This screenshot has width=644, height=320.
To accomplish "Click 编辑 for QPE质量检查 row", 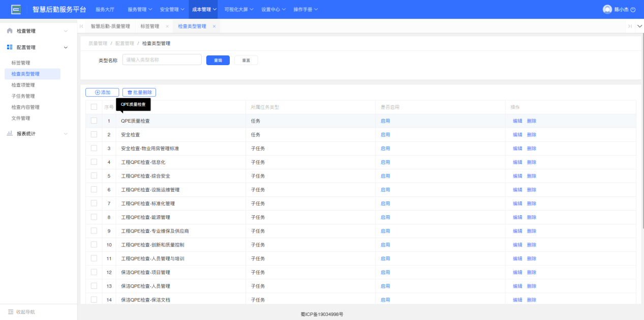I will (x=517, y=121).
